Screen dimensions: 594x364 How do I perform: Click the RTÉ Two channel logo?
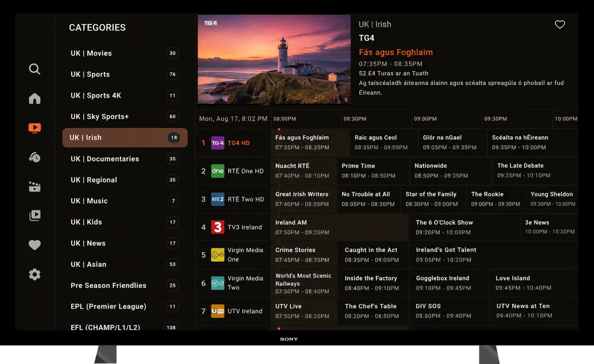point(218,199)
